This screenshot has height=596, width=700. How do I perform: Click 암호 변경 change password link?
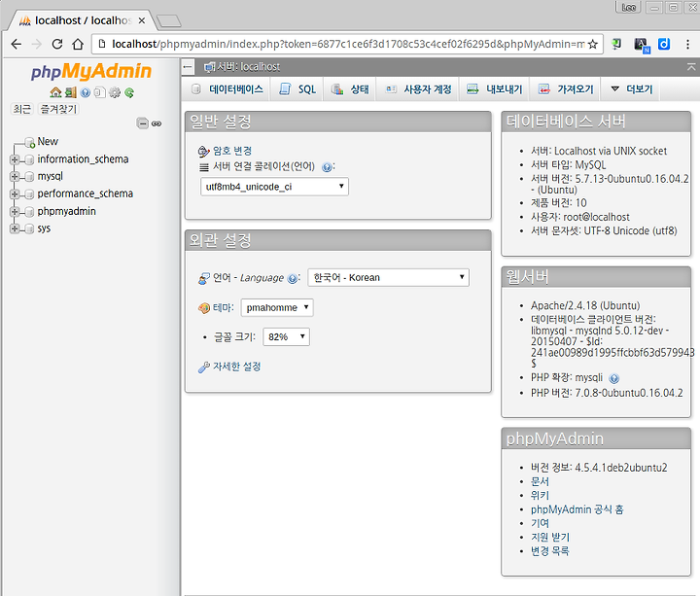click(x=232, y=151)
